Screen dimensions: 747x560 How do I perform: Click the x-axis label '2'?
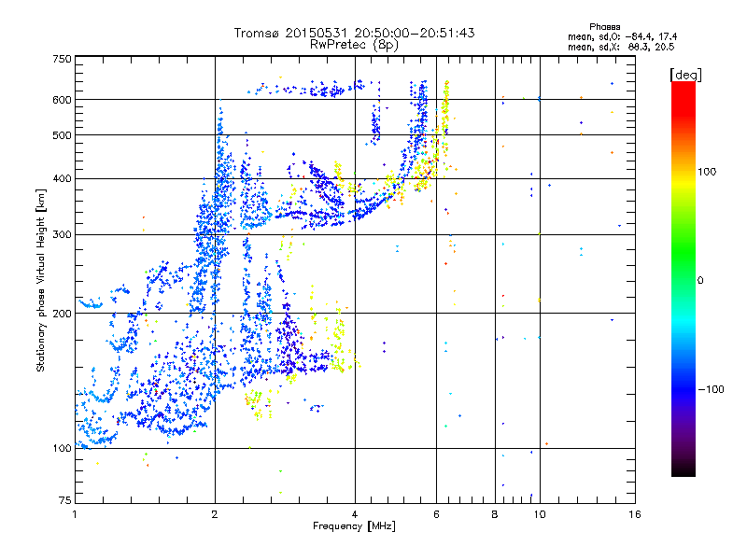[x=215, y=514]
